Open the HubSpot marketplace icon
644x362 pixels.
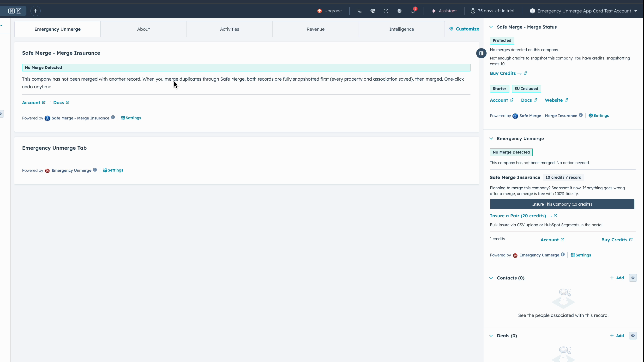coord(373,11)
